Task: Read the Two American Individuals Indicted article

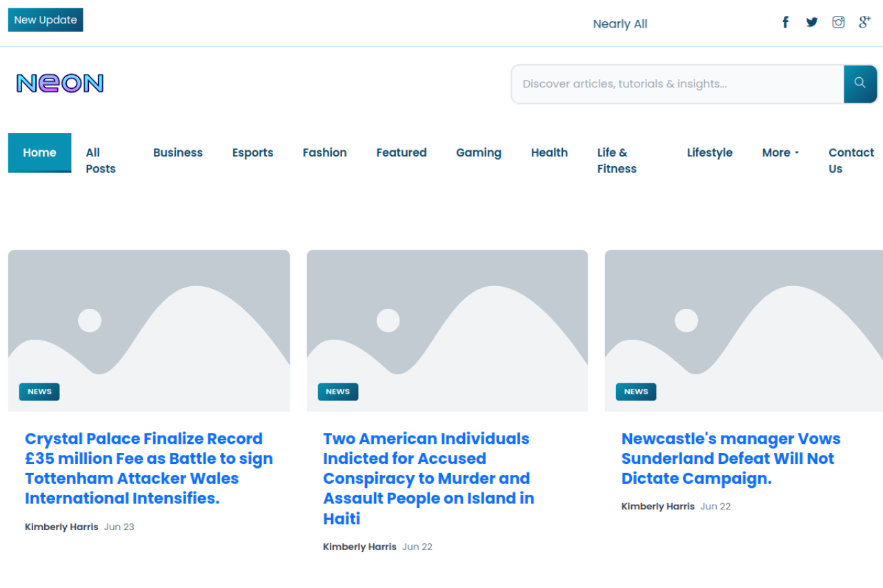Action: 429,478
